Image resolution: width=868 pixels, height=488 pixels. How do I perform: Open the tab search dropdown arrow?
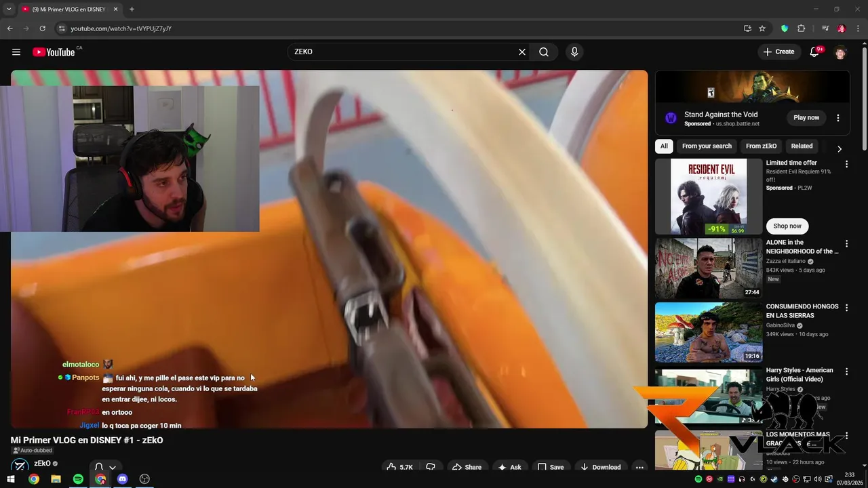9,9
